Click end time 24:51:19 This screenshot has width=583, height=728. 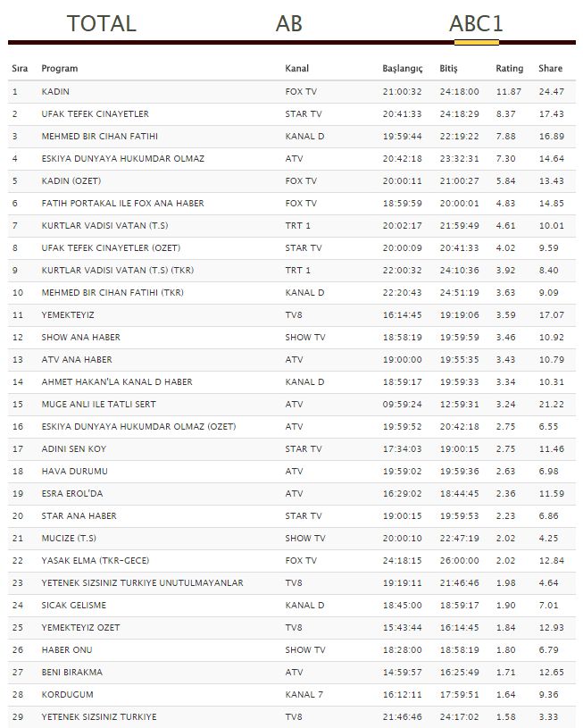click(x=460, y=292)
